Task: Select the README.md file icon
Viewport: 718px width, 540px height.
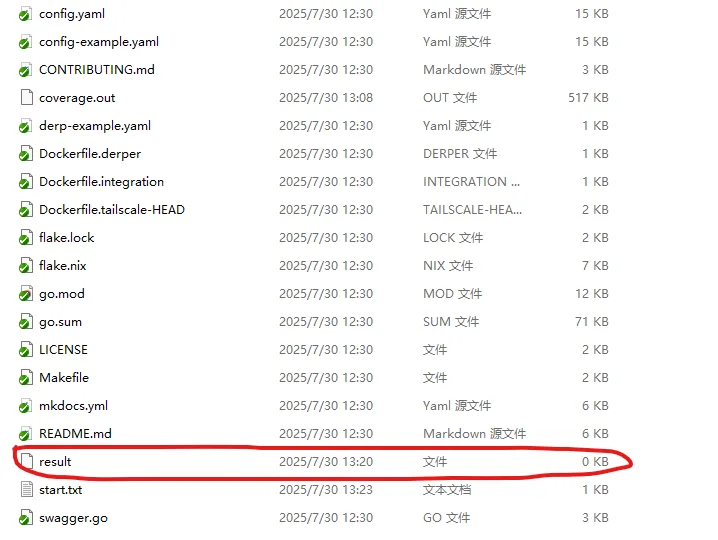Action: (26, 434)
